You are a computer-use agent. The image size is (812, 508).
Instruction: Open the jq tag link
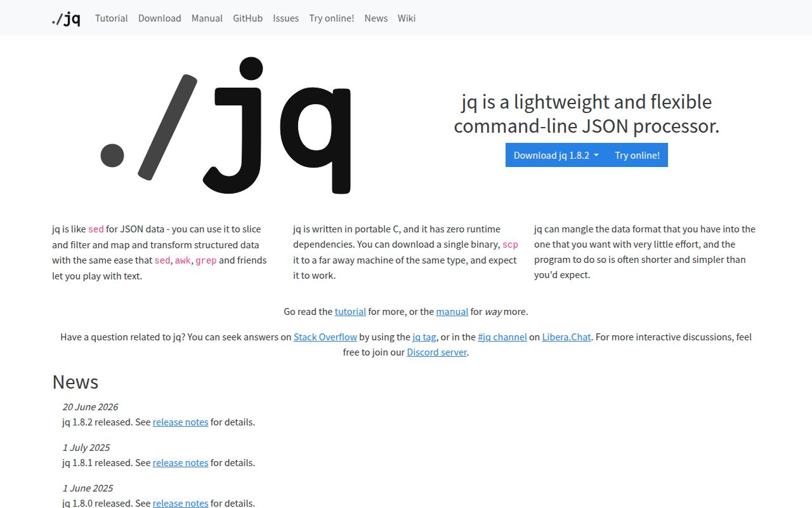coord(424,337)
